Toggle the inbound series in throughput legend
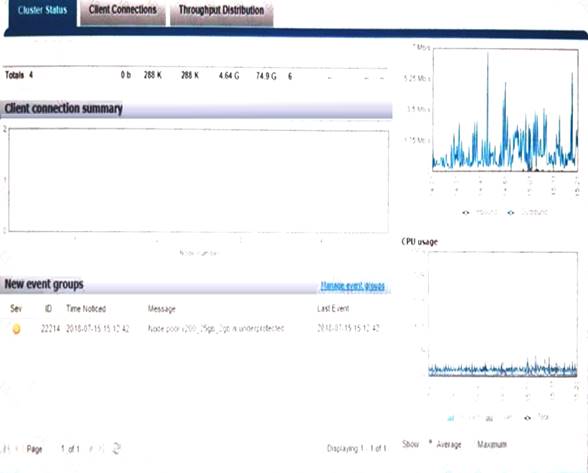This screenshot has width=588, height=473. tap(481, 212)
